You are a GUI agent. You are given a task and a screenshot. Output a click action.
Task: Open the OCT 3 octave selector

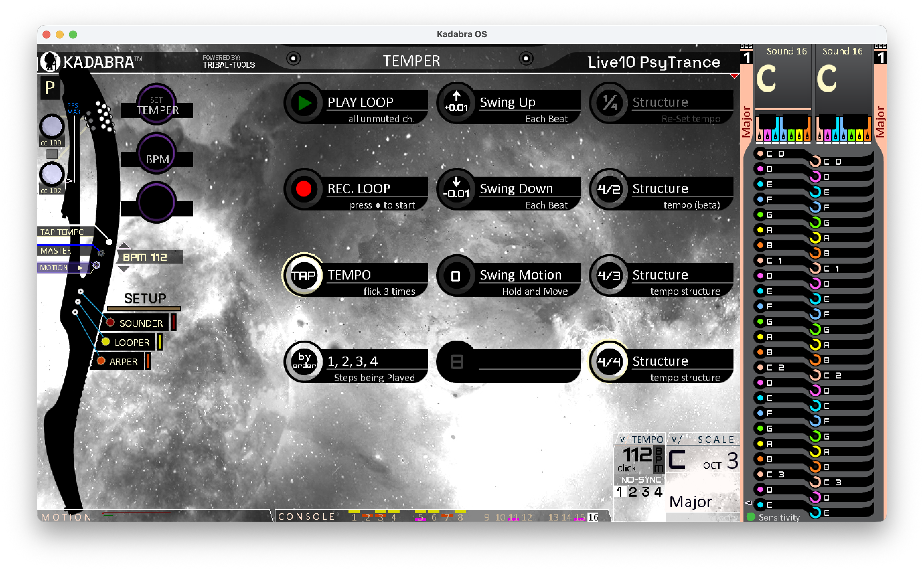coord(721,461)
